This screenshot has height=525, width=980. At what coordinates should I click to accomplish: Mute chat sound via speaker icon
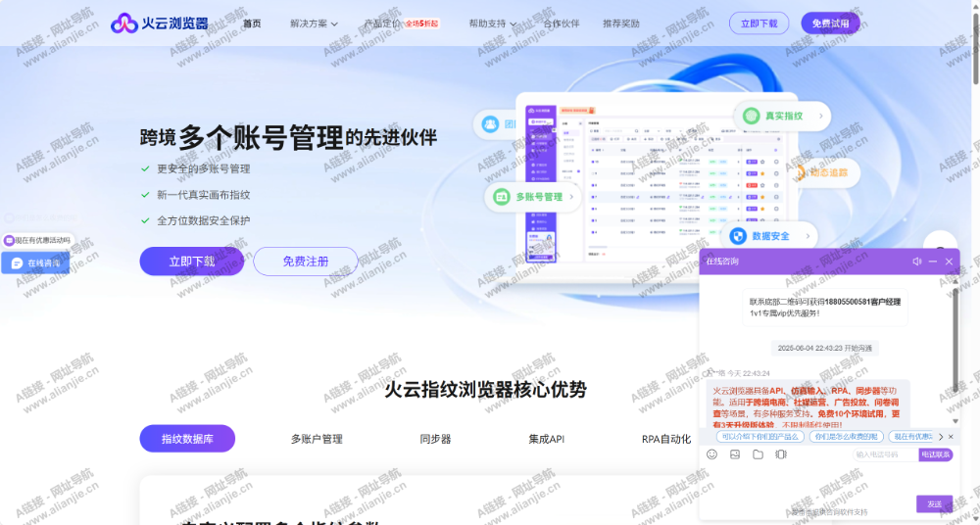pyautogui.click(x=917, y=262)
